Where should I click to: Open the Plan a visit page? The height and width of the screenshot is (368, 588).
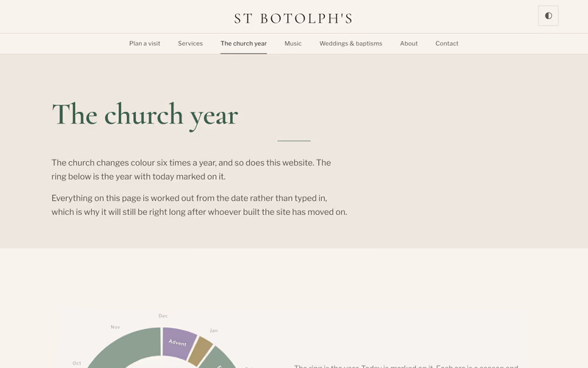click(x=144, y=43)
